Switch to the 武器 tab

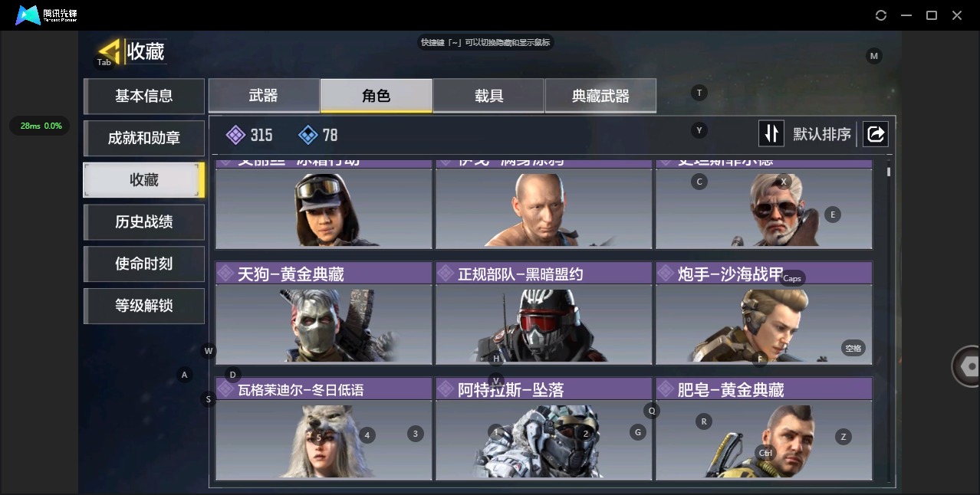click(x=264, y=96)
